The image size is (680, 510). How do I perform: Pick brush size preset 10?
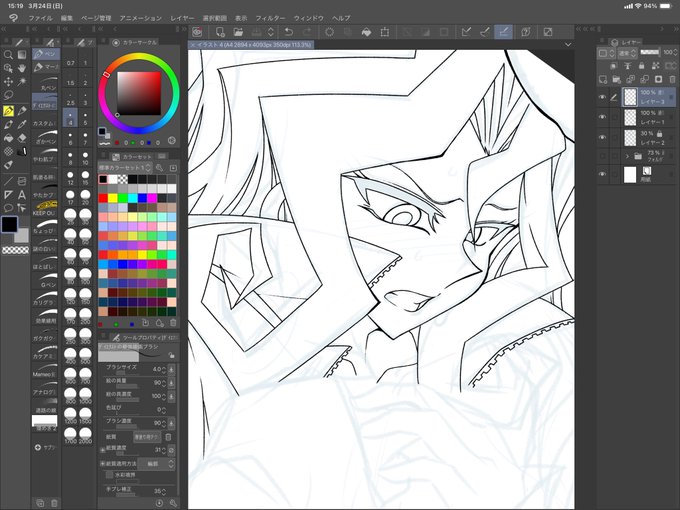coord(85,158)
